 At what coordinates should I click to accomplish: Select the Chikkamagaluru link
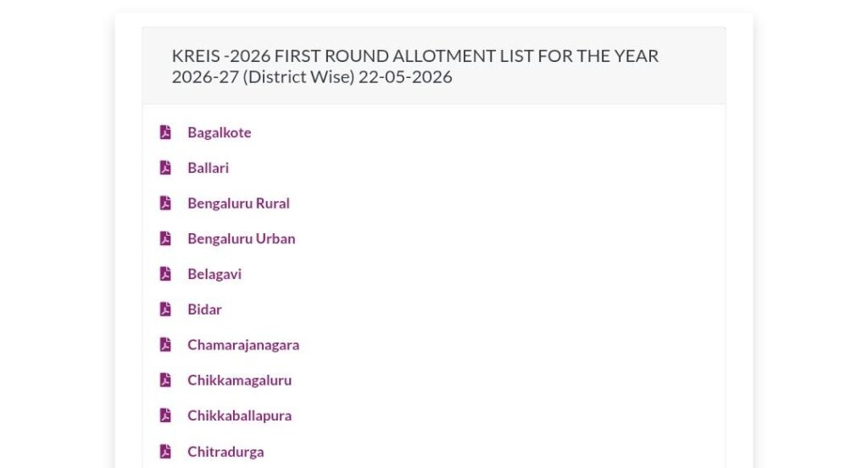click(x=240, y=381)
